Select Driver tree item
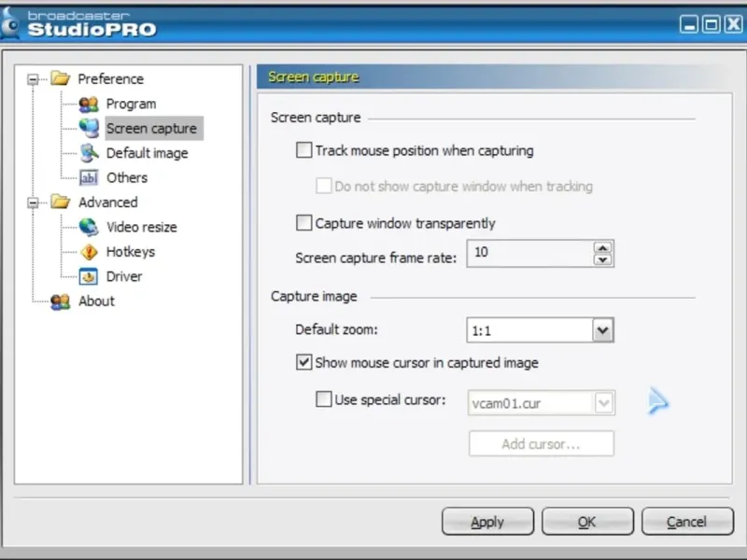The width and height of the screenshot is (747, 560). (x=124, y=276)
